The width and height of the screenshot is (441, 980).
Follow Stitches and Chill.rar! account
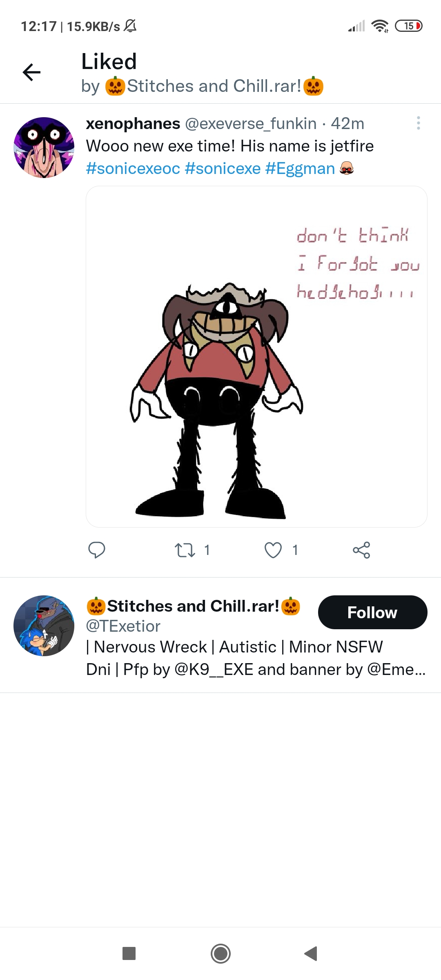(x=372, y=612)
